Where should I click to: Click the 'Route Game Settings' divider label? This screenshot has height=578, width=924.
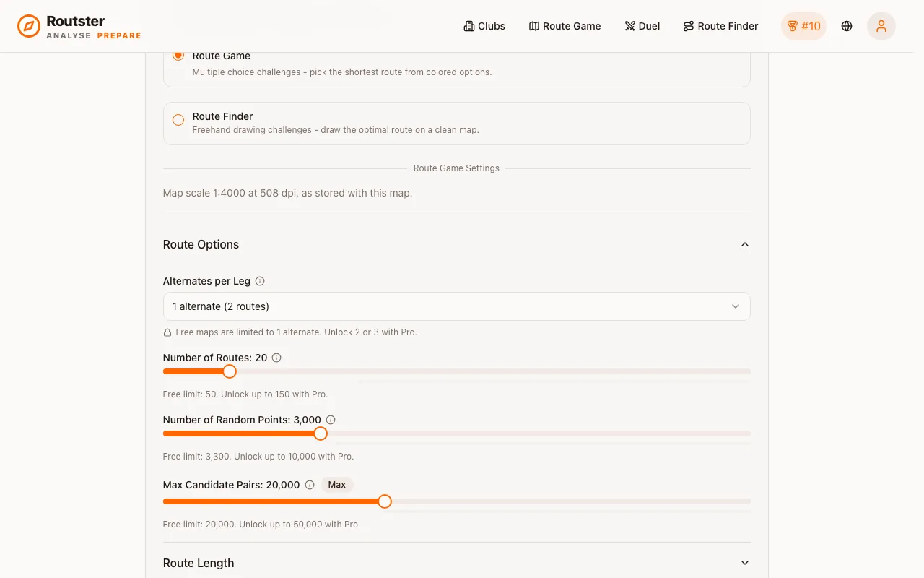coord(456,168)
